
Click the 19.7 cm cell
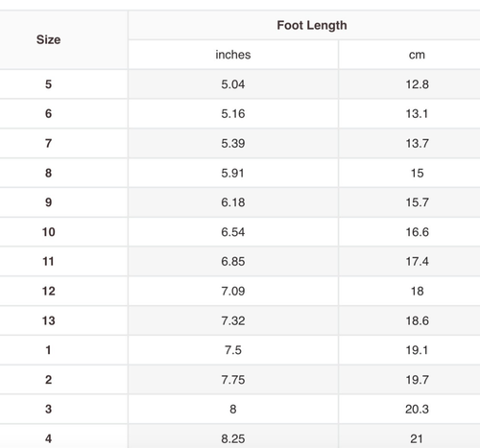click(x=418, y=380)
